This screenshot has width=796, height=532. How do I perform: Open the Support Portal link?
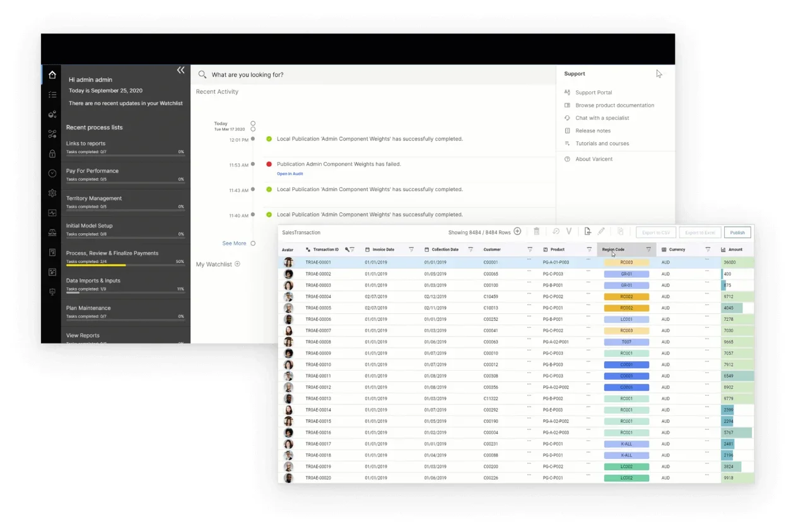click(594, 93)
